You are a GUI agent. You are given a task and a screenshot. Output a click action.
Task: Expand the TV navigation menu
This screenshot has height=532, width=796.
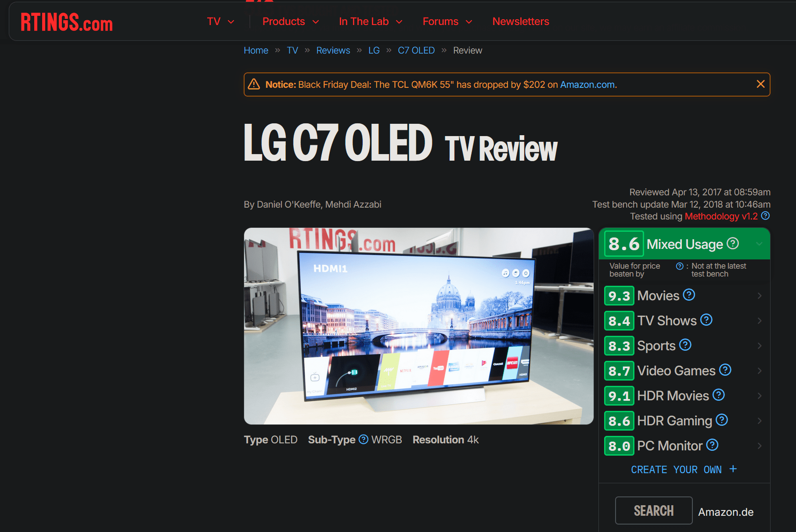221,22
